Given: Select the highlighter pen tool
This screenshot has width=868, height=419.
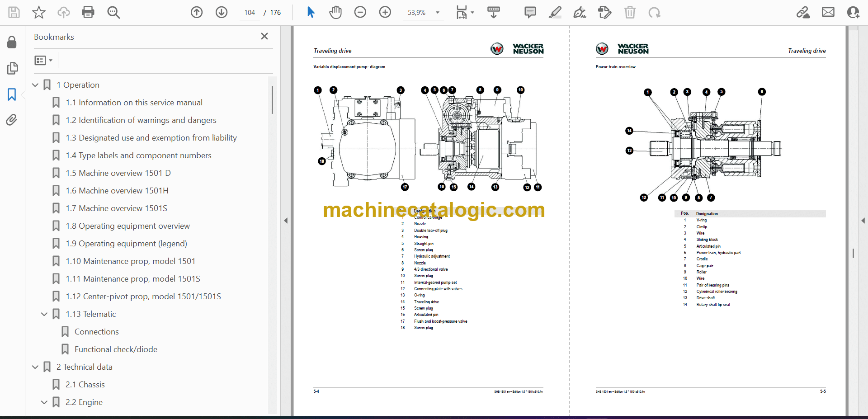Looking at the screenshot, I should pyautogui.click(x=555, y=12).
